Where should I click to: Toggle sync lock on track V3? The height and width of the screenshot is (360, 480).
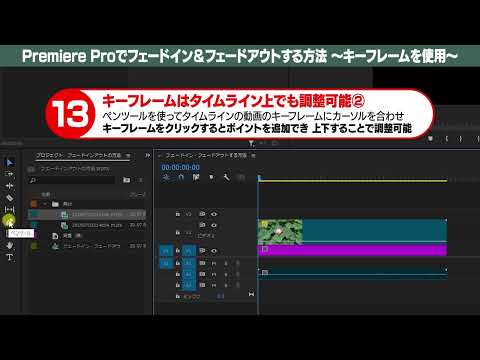[202, 214]
